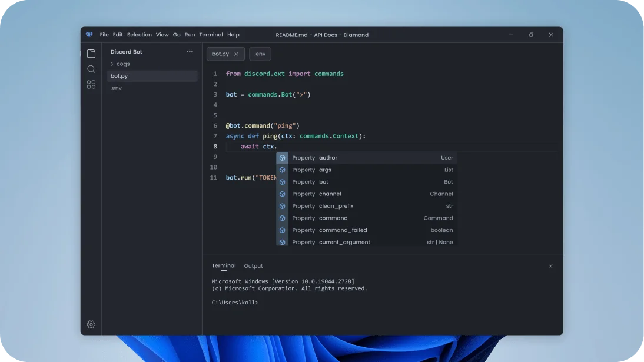The image size is (644, 362).
Task: Open the Explorer files icon in sidebar
Action: coord(91,54)
